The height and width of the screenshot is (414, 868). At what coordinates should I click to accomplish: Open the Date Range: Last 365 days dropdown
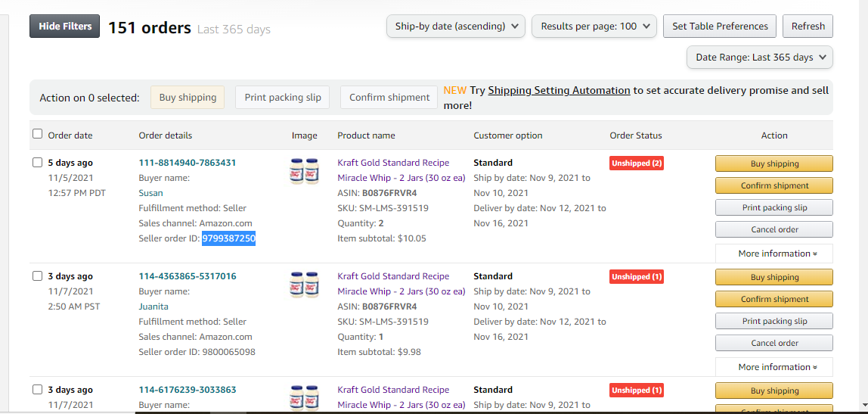(x=759, y=57)
